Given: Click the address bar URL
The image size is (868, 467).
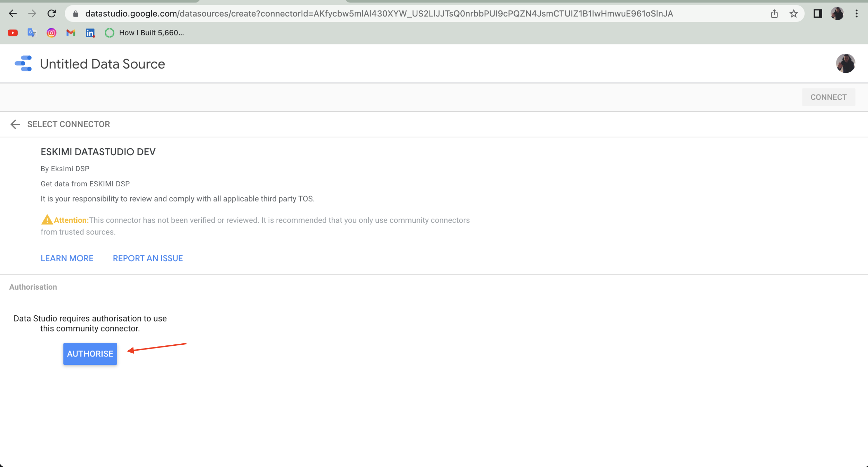Looking at the screenshot, I should 379,14.
